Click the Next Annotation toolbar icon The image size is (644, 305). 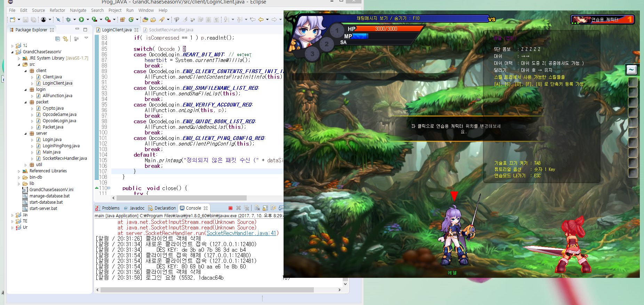pyautogui.click(x=226, y=19)
